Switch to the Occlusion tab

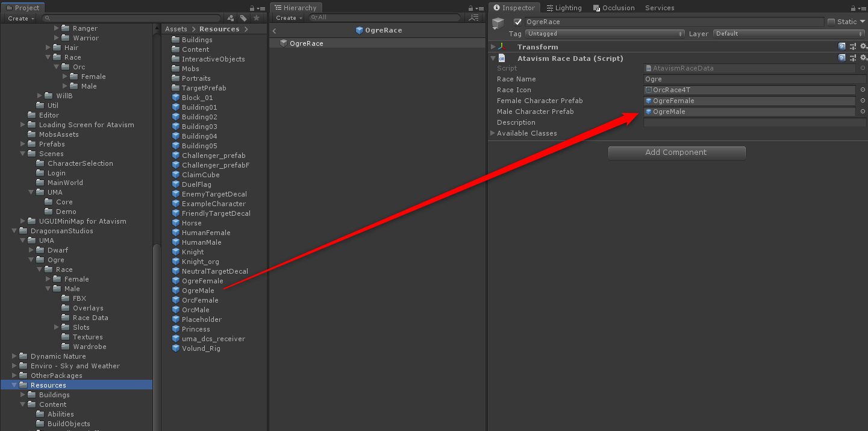[614, 8]
